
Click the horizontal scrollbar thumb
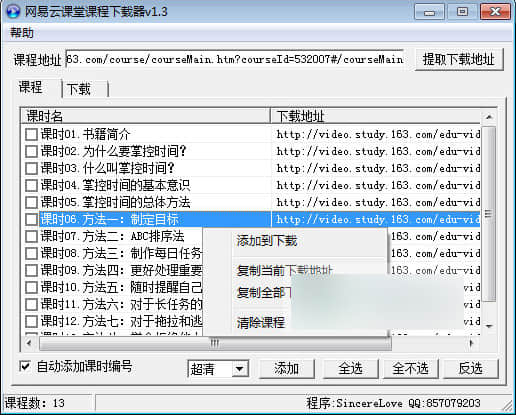pos(215,343)
